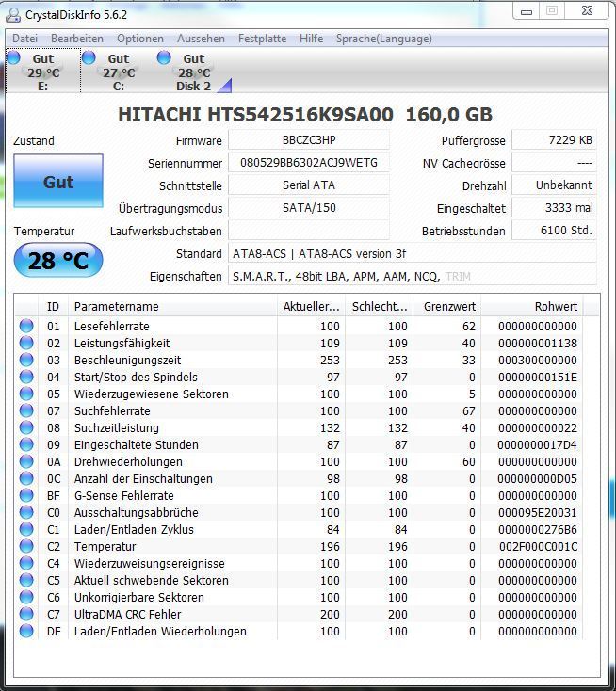Open the Sprache(Language) menu

click(x=384, y=39)
